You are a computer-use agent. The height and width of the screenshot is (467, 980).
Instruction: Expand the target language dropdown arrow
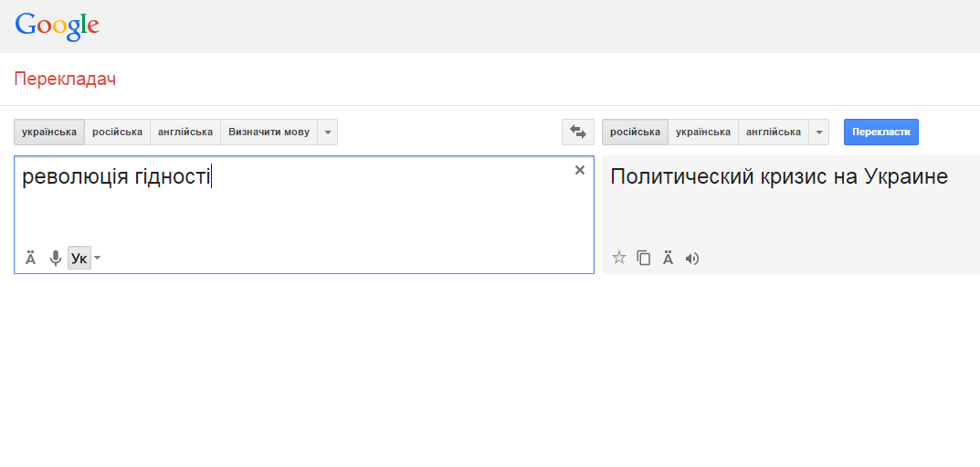pyautogui.click(x=819, y=132)
